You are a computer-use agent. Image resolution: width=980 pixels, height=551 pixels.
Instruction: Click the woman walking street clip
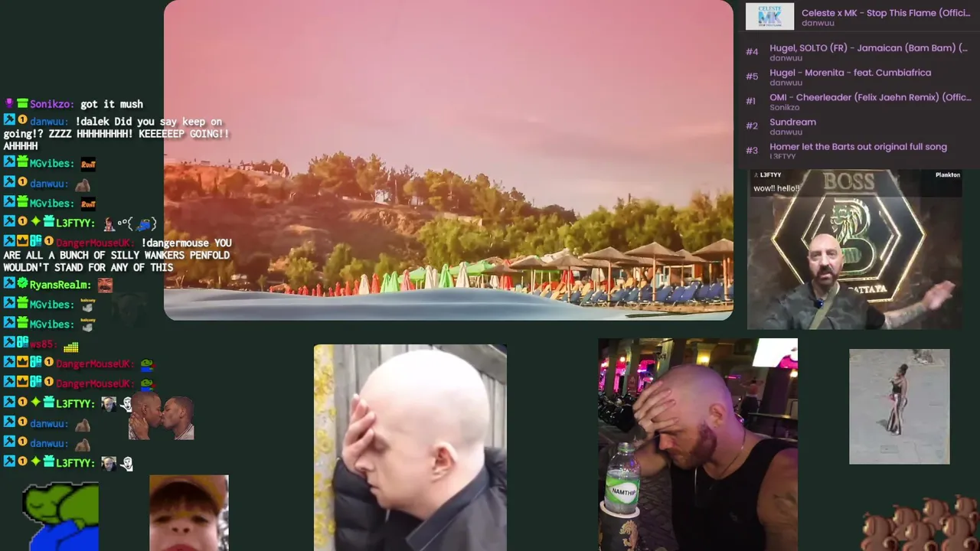899,406
